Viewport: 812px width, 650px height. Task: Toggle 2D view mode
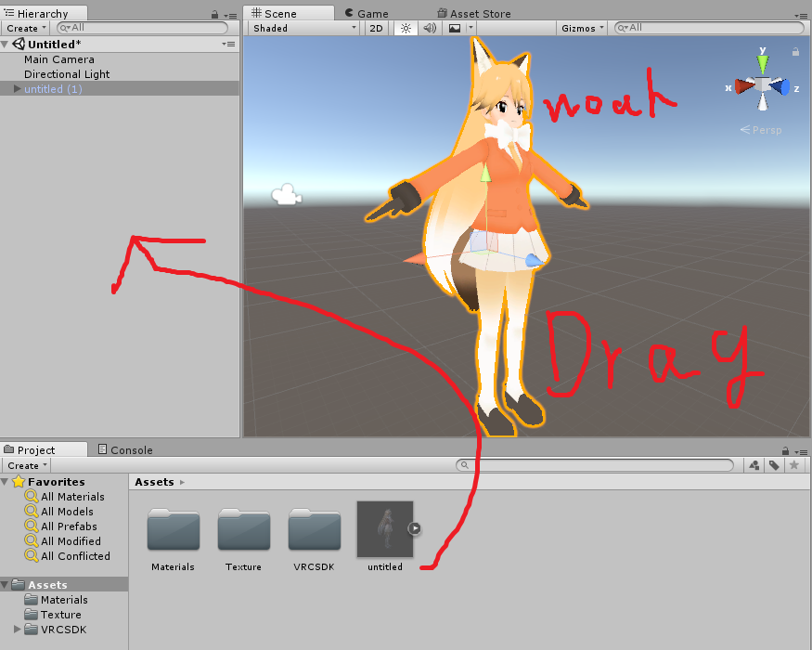376,28
